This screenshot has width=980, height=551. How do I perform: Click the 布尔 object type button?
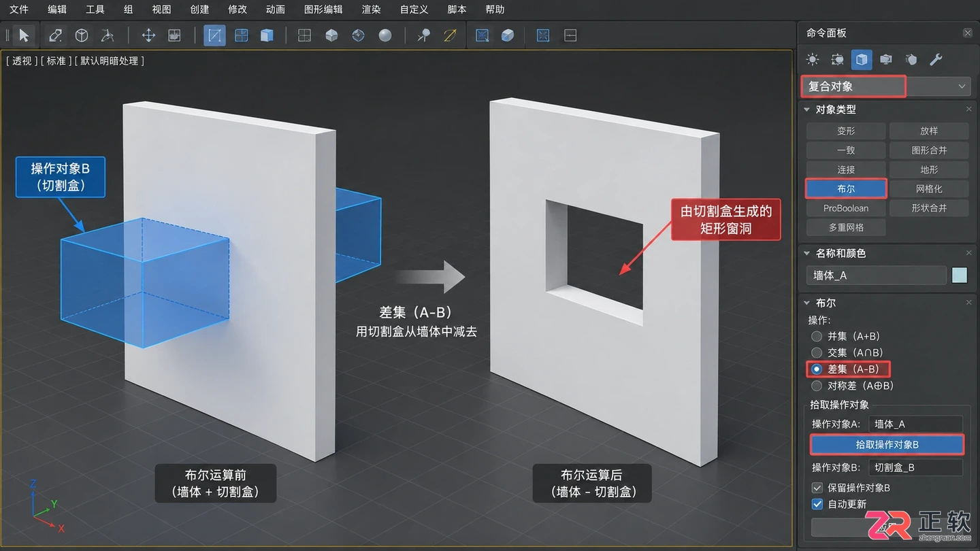tap(846, 188)
